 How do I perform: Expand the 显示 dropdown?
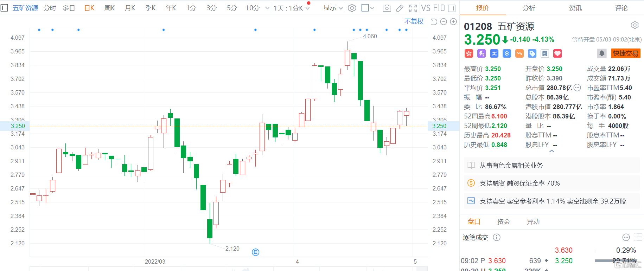coord(333,8)
